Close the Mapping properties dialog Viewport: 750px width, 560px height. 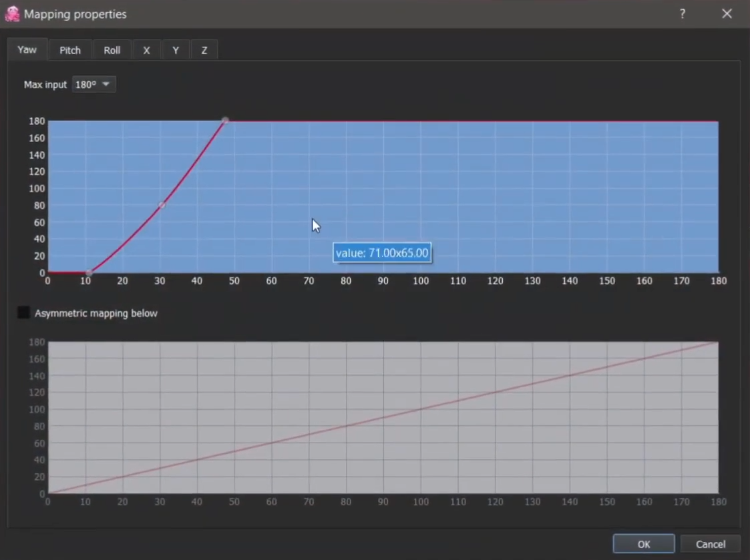click(x=727, y=14)
